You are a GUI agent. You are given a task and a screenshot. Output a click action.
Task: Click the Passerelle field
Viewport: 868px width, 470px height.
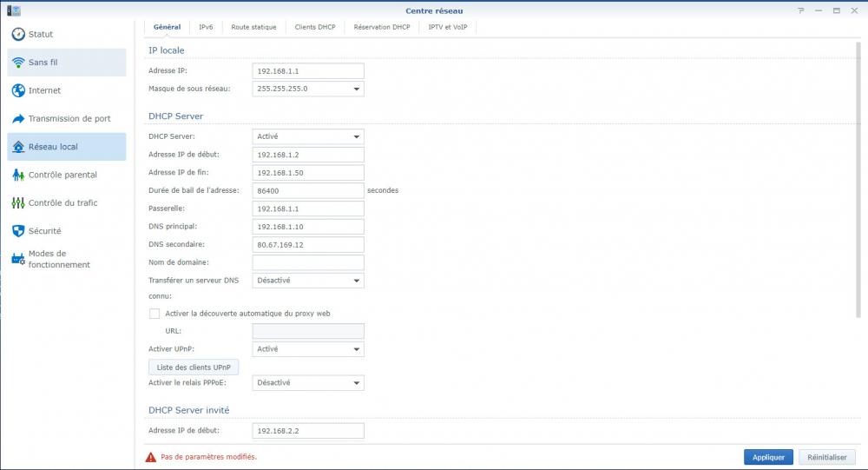308,209
